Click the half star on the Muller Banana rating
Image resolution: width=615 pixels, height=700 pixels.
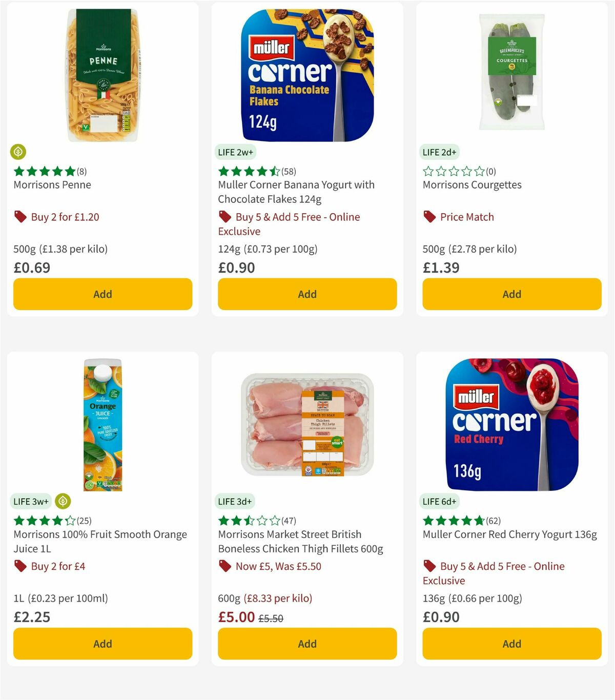[x=275, y=171]
